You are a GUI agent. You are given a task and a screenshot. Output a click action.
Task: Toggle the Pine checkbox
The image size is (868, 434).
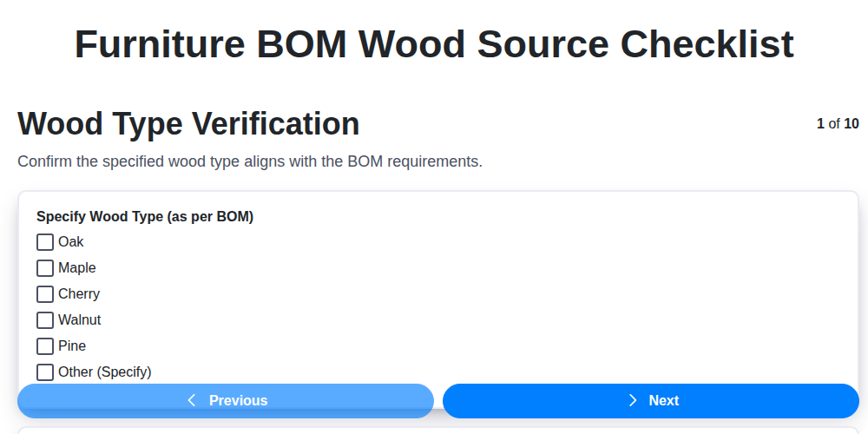point(45,346)
